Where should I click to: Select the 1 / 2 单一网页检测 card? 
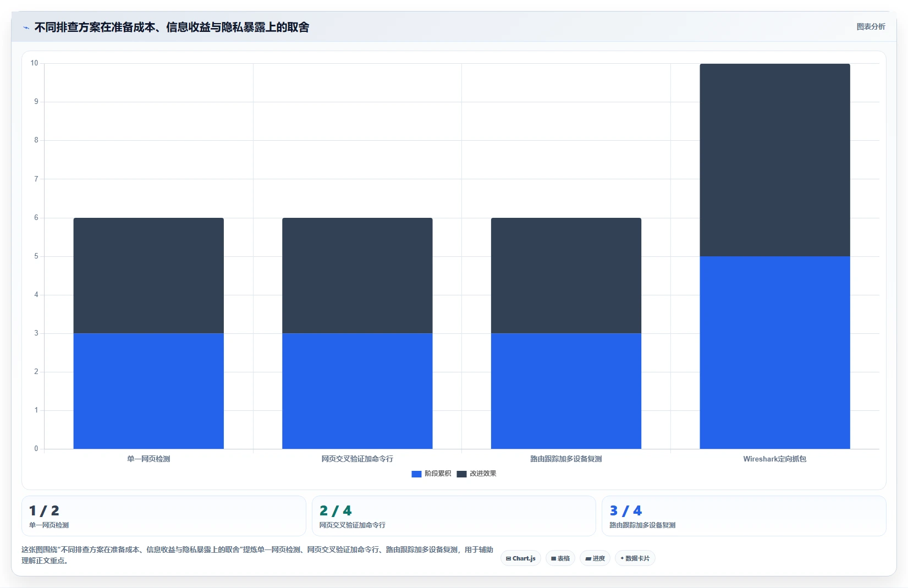click(x=164, y=516)
